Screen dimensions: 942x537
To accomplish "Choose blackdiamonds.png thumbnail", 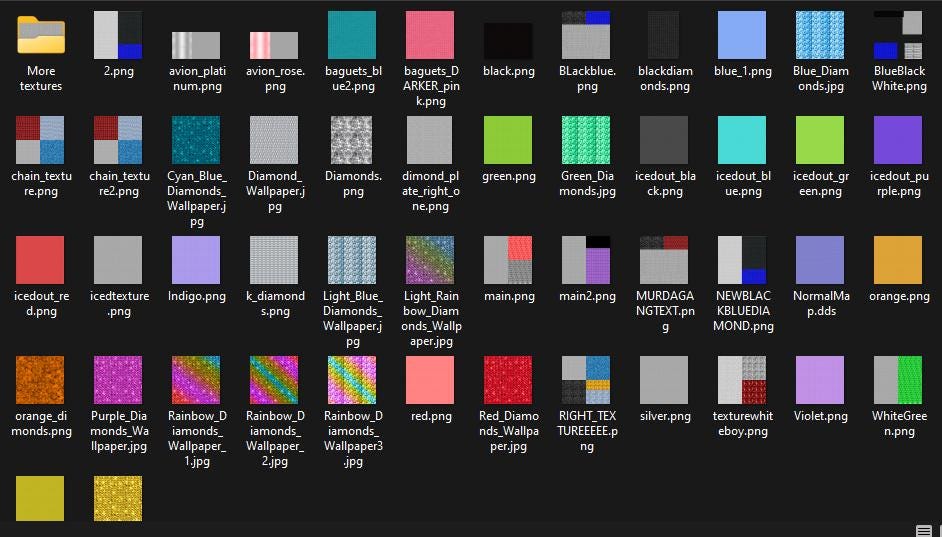I will point(664,35).
